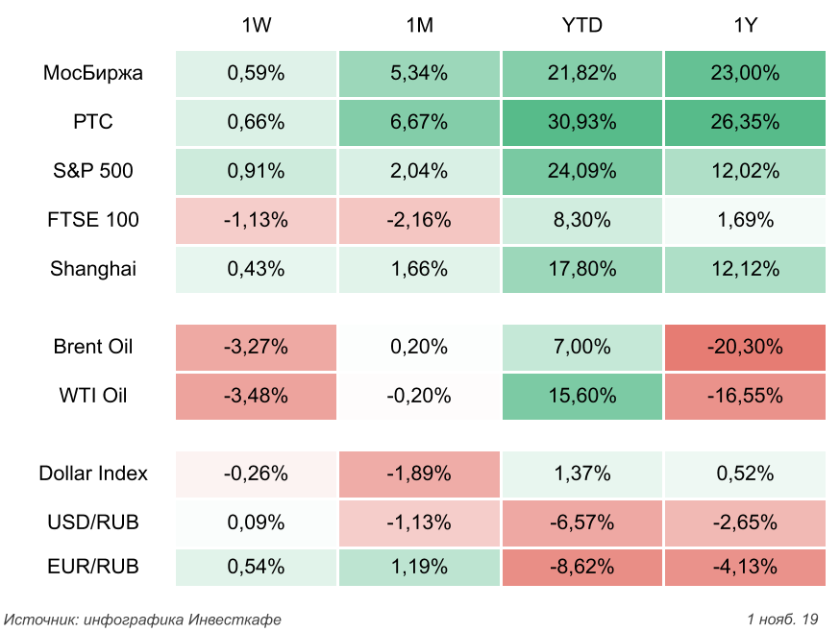Open the YTD column header
840x632 pixels.
point(581,26)
